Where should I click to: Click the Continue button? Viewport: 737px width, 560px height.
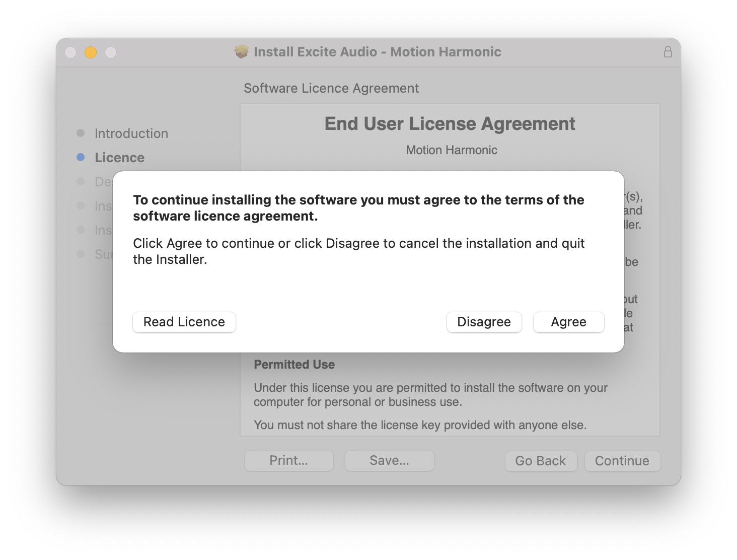(622, 461)
